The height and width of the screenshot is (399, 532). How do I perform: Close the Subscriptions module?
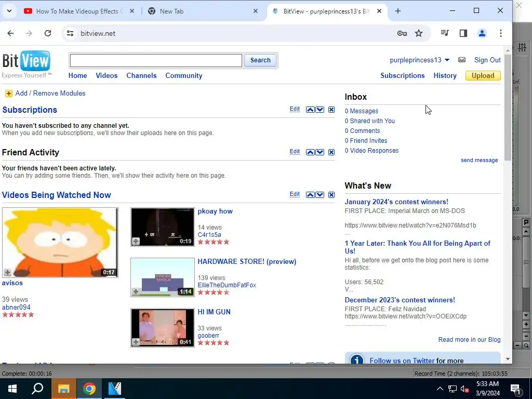pyautogui.click(x=331, y=110)
